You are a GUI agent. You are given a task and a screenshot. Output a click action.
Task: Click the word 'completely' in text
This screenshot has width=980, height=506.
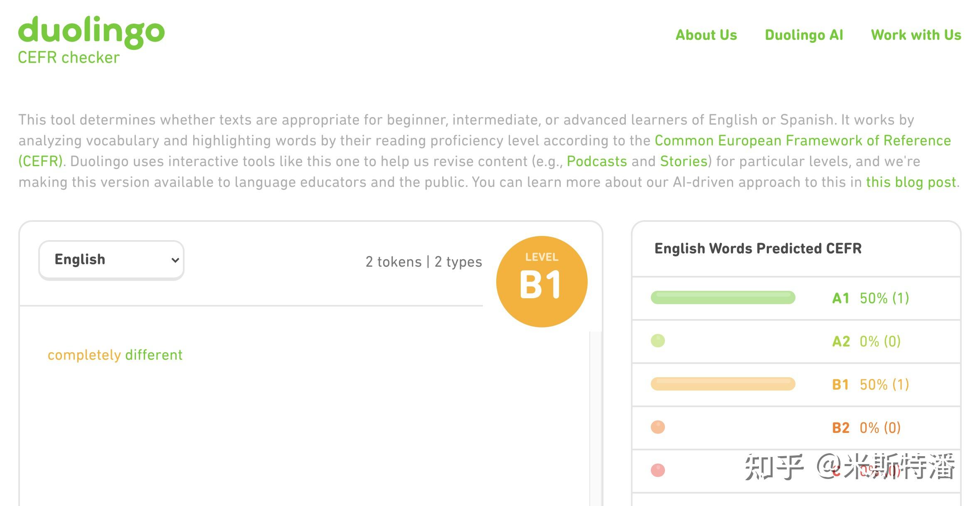click(84, 355)
